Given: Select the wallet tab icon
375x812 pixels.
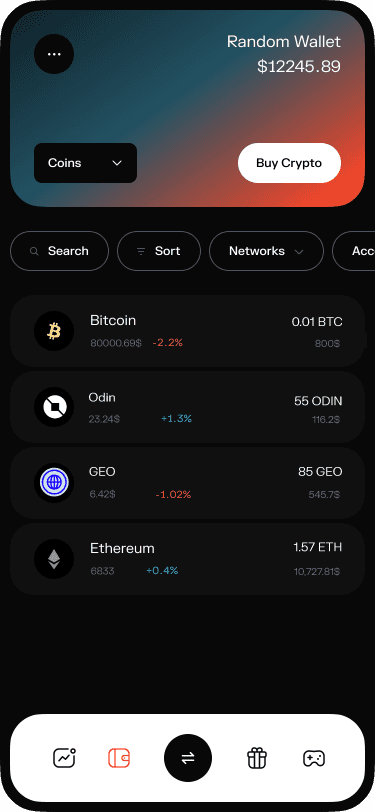Looking at the screenshot, I should (119, 758).
